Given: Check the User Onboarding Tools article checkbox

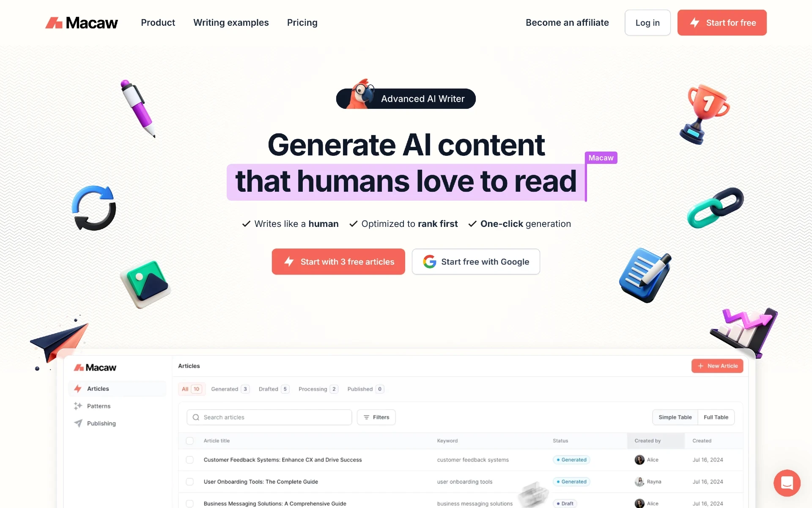Looking at the screenshot, I should (189, 481).
